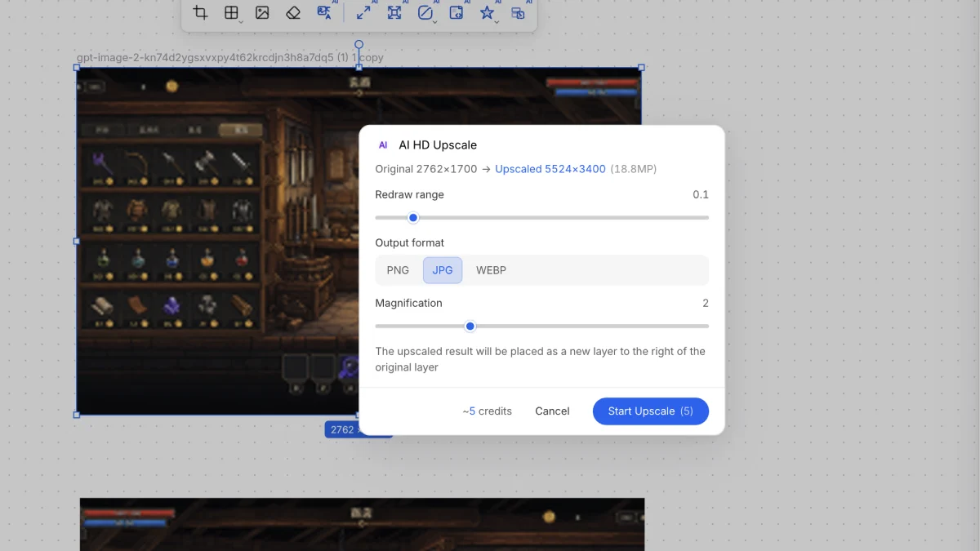The image size is (980, 551).
Task: Click the rotation handle above selected image
Action: coord(359,44)
